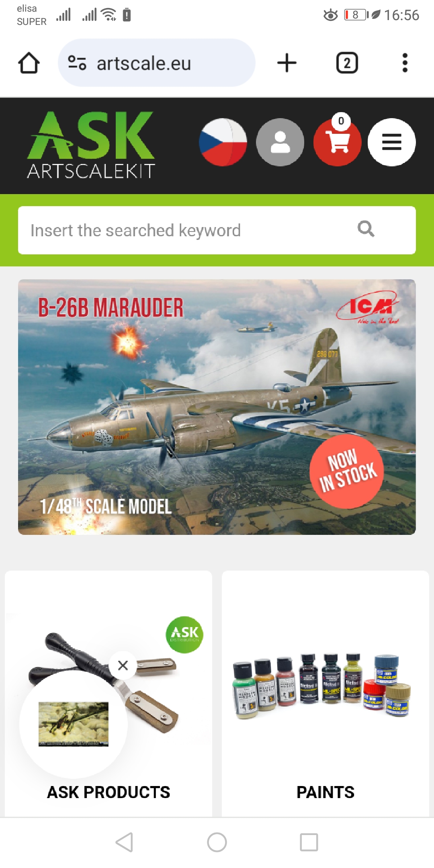Tap the Android recent apps square

click(x=309, y=842)
